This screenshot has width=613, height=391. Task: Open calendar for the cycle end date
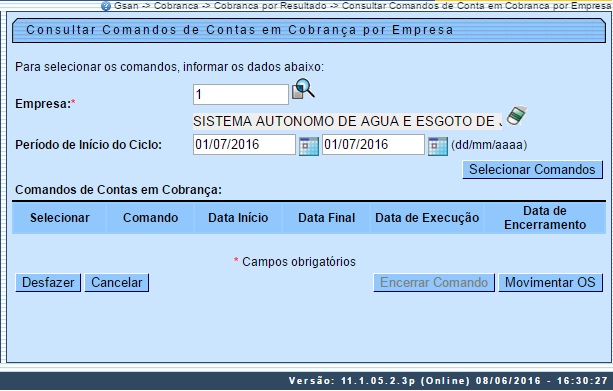[x=438, y=146]
